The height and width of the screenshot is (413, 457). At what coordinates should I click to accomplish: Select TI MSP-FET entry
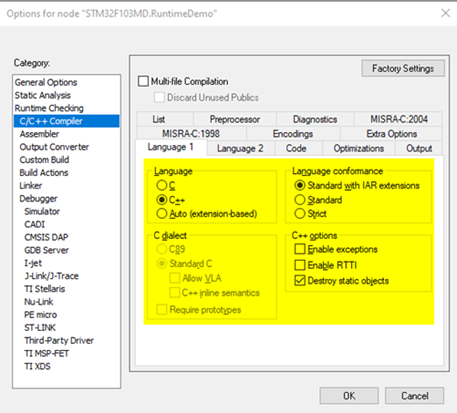pyautogui.click(x=66, y=354)
